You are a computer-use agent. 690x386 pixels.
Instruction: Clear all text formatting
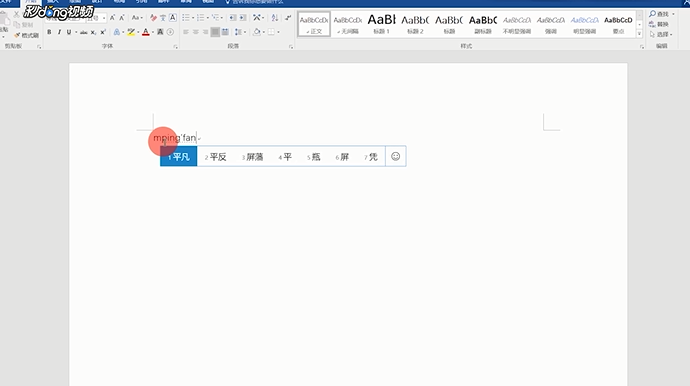pos(153,18)
